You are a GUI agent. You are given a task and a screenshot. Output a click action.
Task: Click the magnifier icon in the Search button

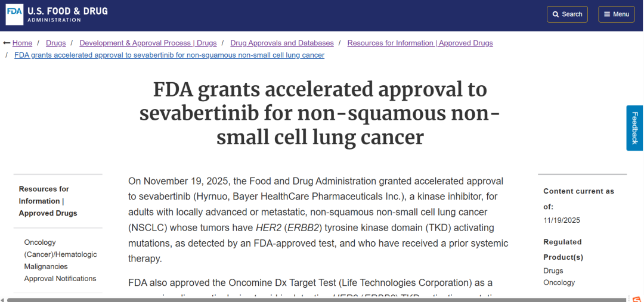[x=556, y=14]
